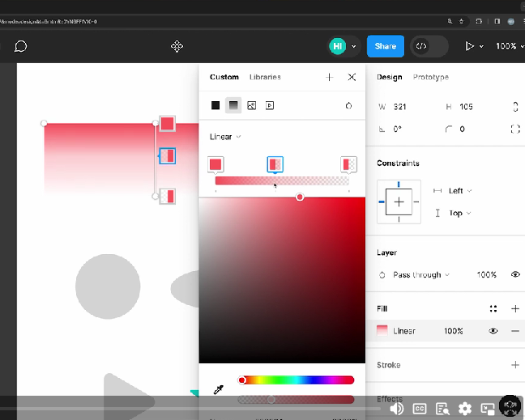
Task: Adjust the rainbow hue slider
Action: (296, 380)
